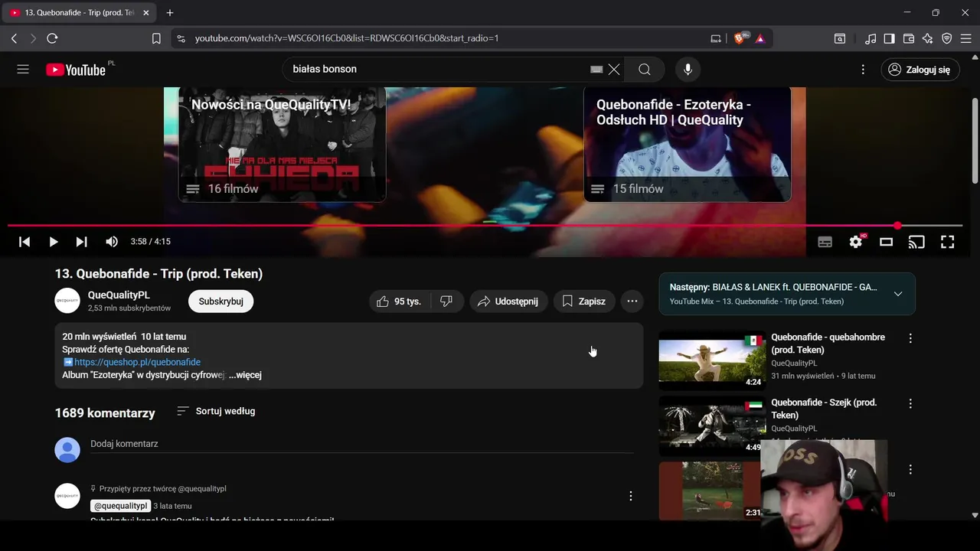Open the Brave Rewards triangle icon

[760, 38]
